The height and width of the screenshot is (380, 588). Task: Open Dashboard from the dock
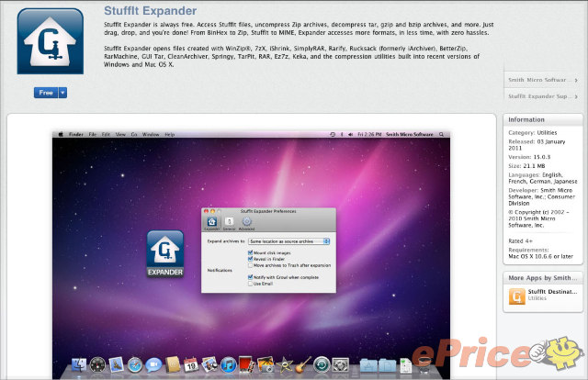97,364
